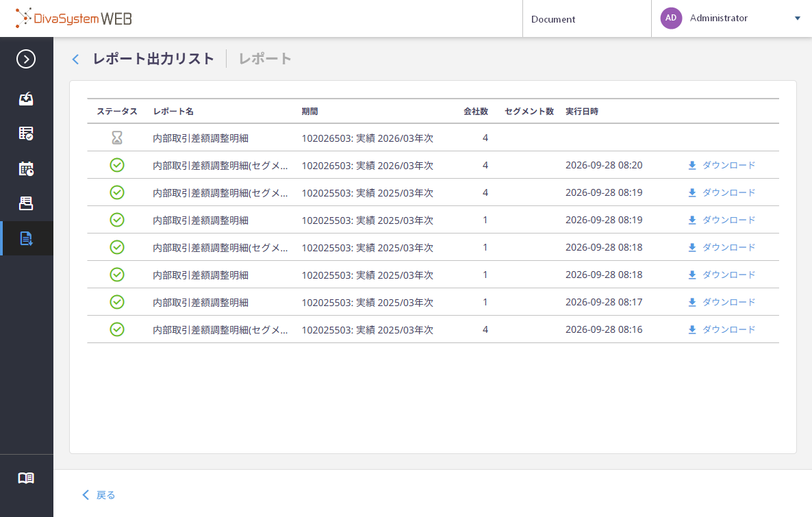Click the DivaSystem WEB logo

pos(73,18)
